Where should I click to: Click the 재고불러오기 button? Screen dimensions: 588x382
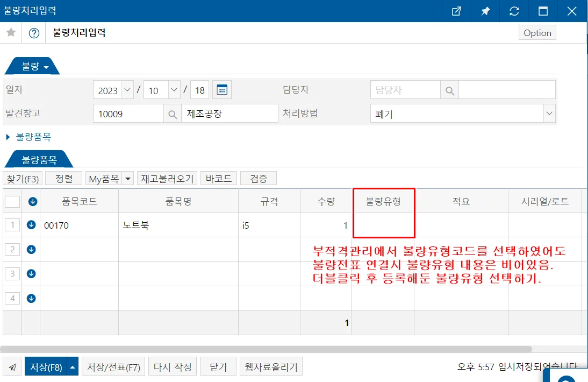(x=167, y=179)
